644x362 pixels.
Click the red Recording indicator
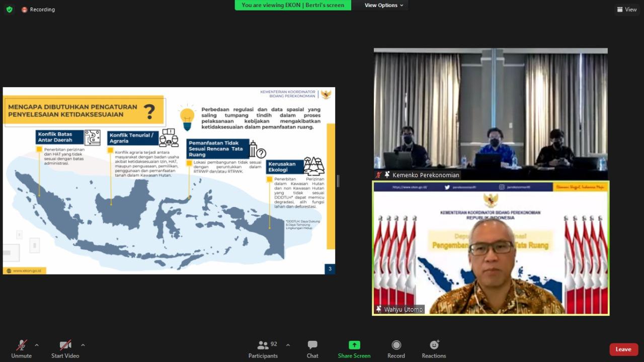pyautogui.click(x=38, y=10)
